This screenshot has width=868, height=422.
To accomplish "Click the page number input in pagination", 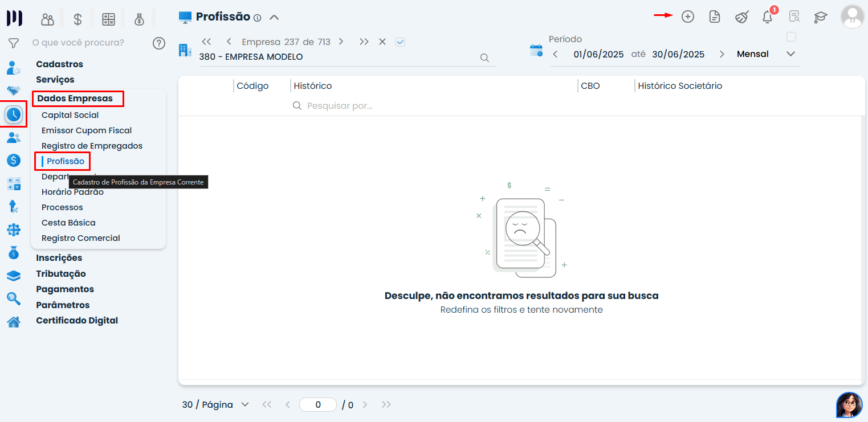I will coord(318,405).
